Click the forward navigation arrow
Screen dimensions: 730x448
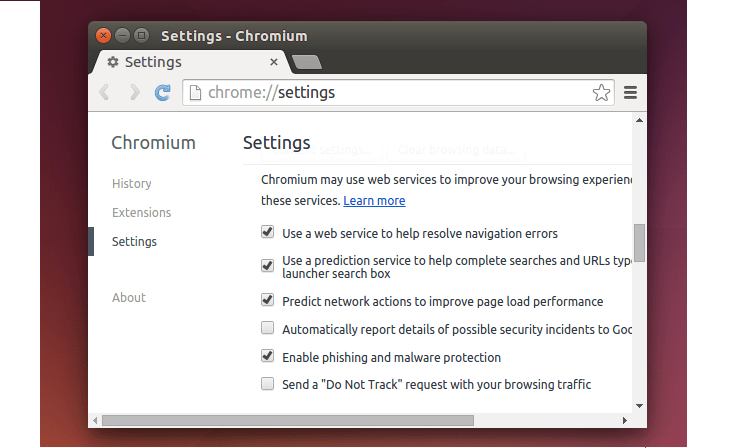pos(135,92)
